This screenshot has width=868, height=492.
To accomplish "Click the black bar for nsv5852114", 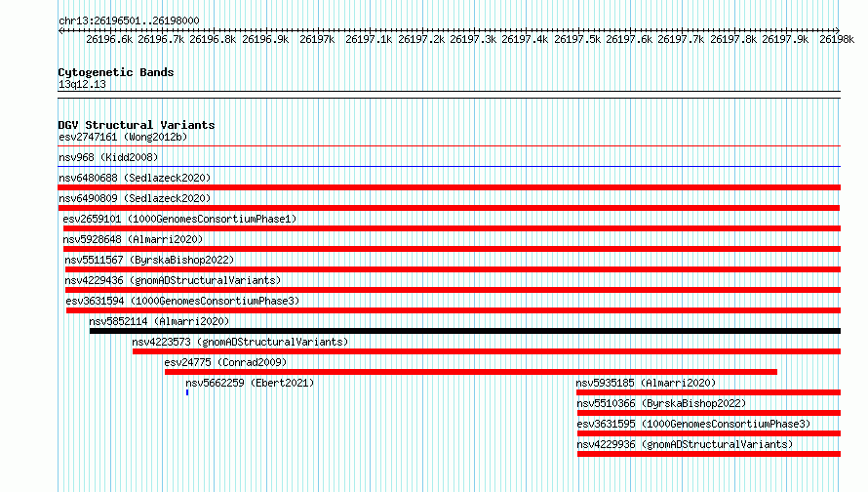I will (x=465, y=331).
